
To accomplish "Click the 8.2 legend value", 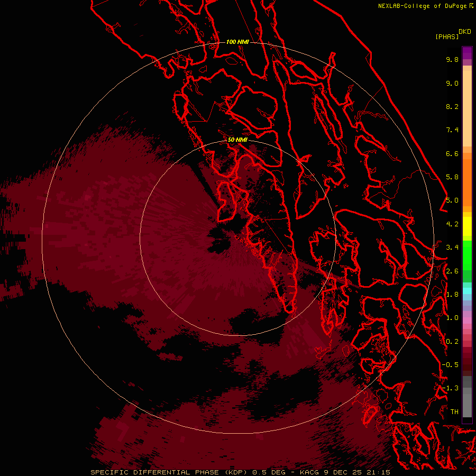I will coord(452,106).
